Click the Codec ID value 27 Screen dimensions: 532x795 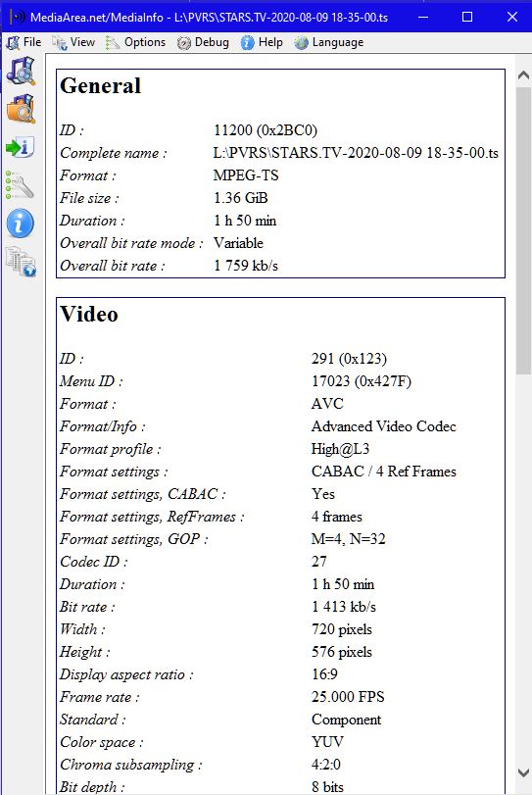pos(319,562)
